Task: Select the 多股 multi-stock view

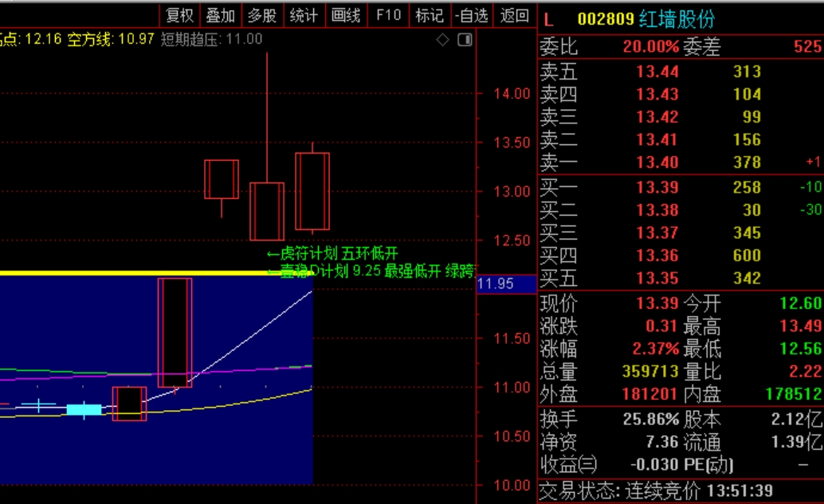Action: tap(262, 15)
